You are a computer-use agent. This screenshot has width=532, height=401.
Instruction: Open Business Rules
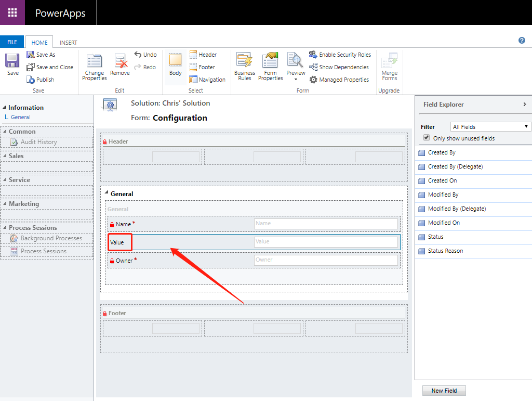point(245,67)
